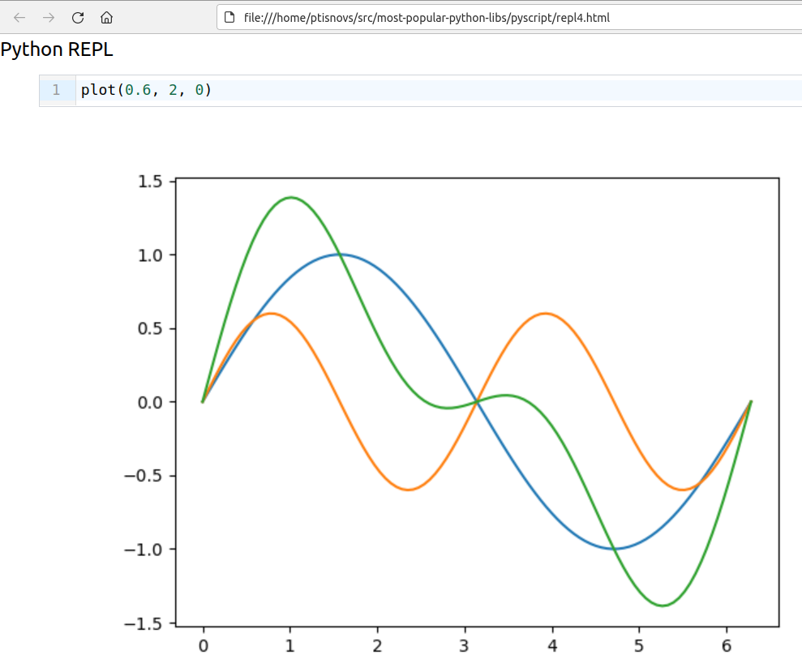This screenshot has width=802, height=672.
Task: Click the x-axis label 1
Action: click(290, 646)
